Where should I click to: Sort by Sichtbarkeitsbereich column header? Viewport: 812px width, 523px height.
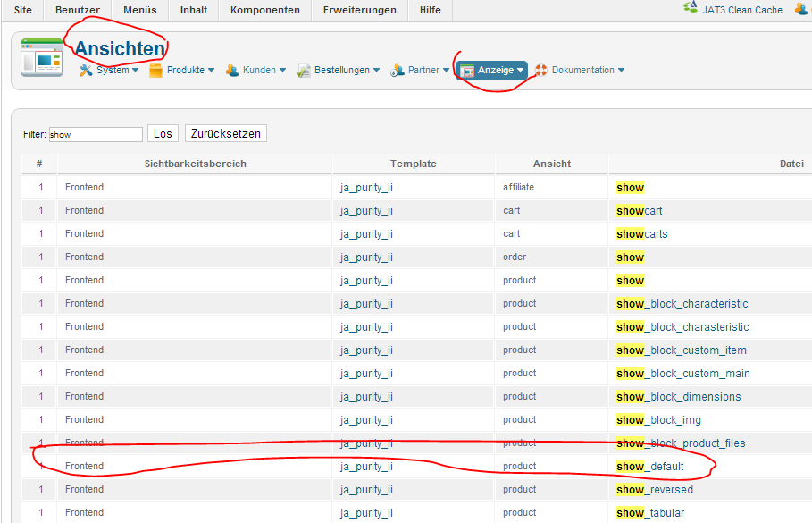(195, 164)
